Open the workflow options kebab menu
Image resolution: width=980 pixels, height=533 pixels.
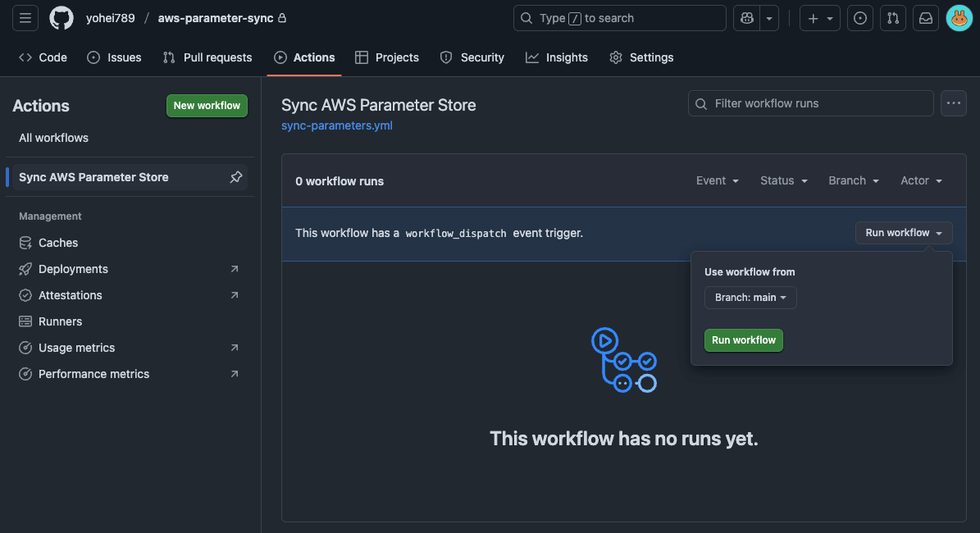pyautogui.click(x=953, y=102)
